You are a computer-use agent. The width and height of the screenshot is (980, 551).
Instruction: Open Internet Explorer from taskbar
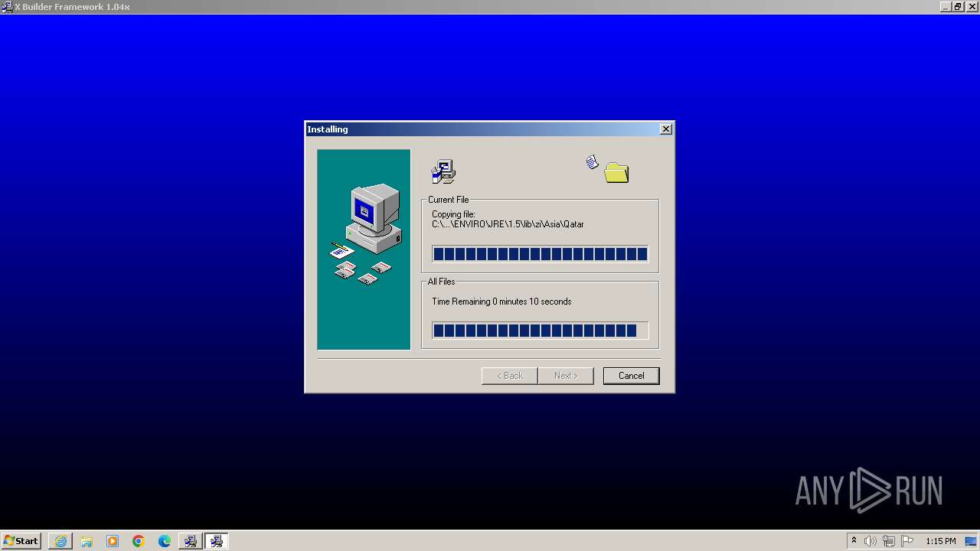click(x=60, y=541)
